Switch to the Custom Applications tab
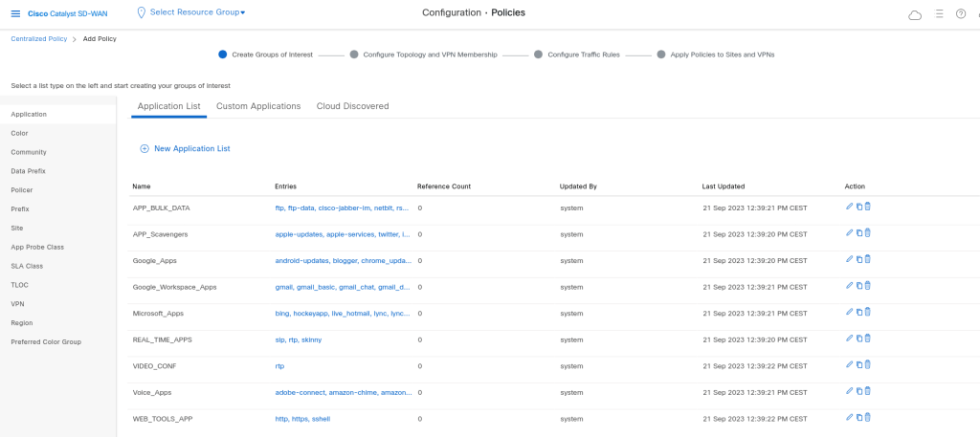Screen dimensions: 980x437 [x=258, y=106]
